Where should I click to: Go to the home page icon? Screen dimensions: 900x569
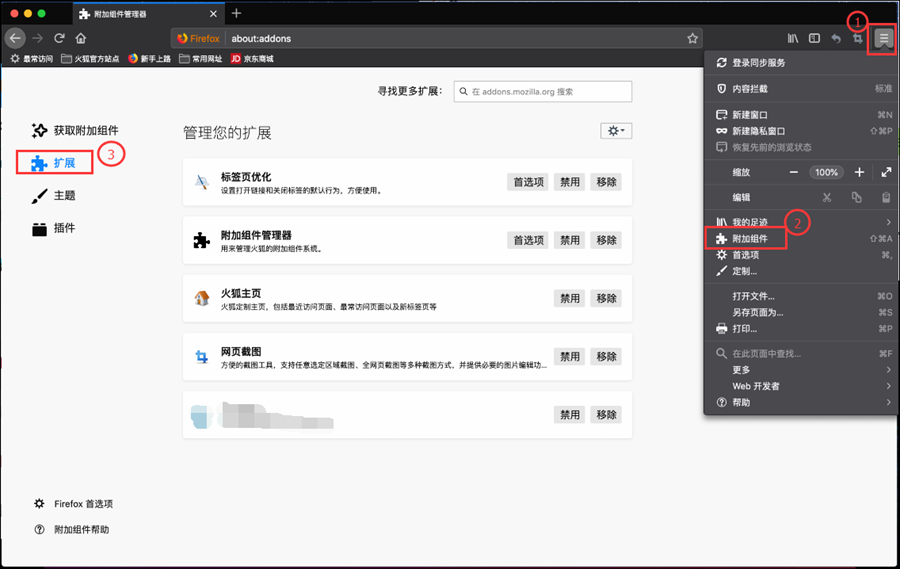click(81, 38)
